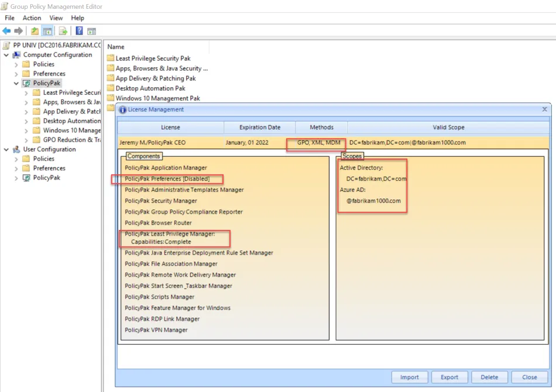Click folder icon beside Desktop Automation Pak
The height and width of the screenshot is (392, 556).
[x=111, y=88]
